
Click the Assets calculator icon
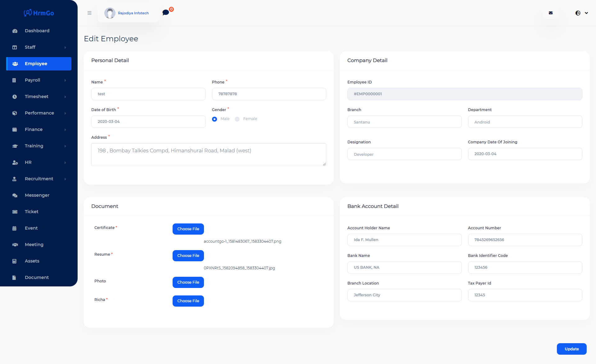click(x=15, y=261)
